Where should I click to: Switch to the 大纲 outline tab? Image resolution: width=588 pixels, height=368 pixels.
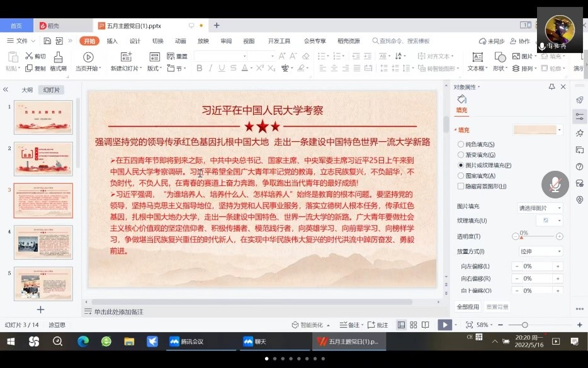click(27, 89)
